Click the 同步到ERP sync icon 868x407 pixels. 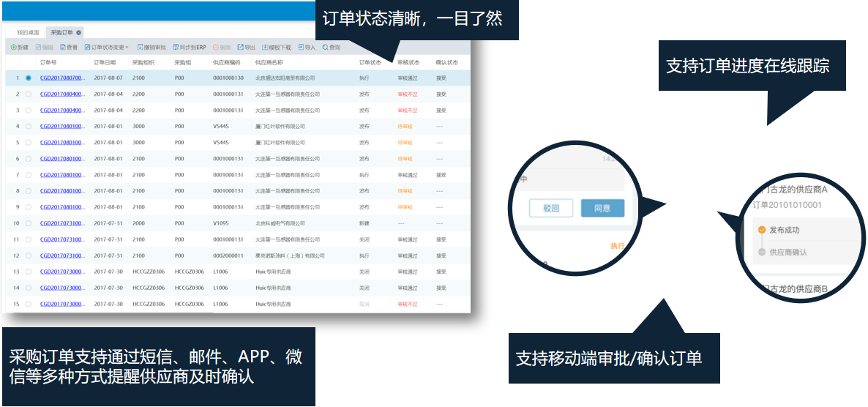176,48
